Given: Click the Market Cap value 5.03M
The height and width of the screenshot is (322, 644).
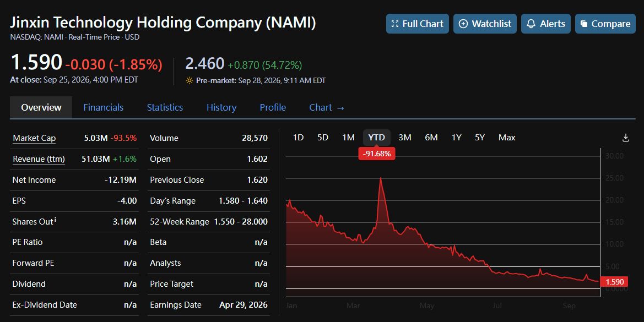Looking at the screenshot, I should (x=96, y=138).
